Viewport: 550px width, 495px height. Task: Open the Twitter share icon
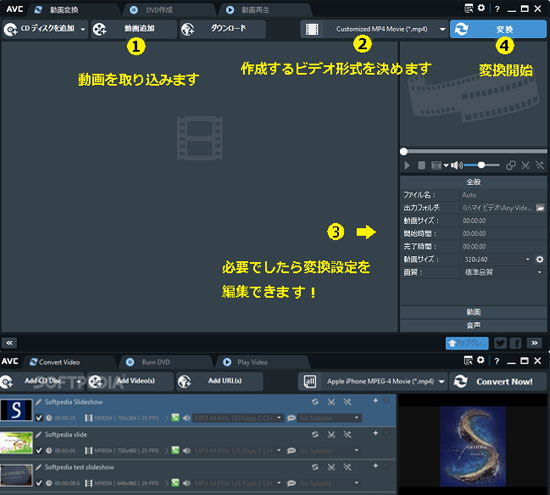(x=500, y=343)
